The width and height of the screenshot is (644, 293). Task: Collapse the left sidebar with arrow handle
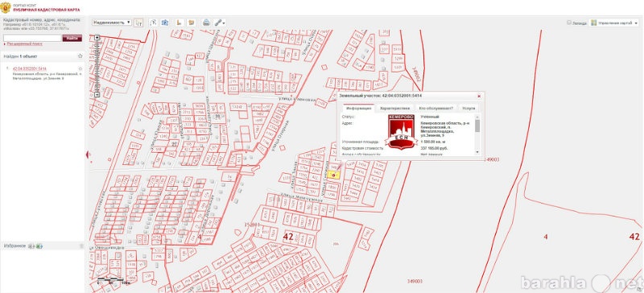click(x=87, y=155)
